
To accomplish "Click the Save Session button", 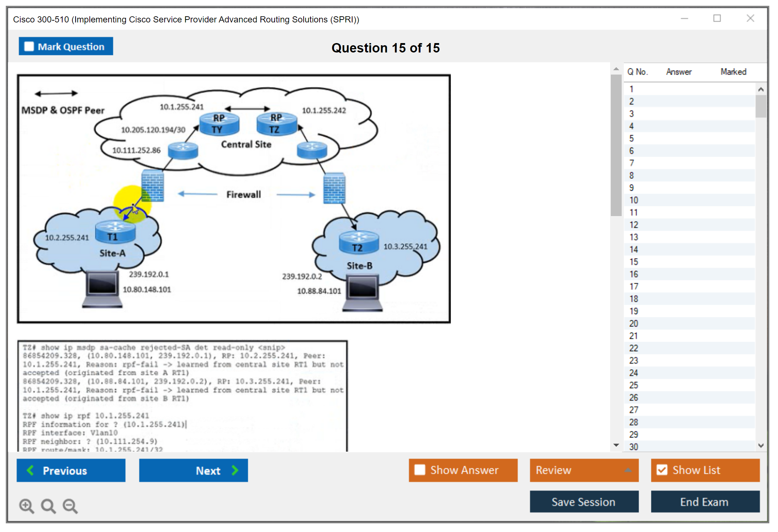I will click(x=584, y=502).
